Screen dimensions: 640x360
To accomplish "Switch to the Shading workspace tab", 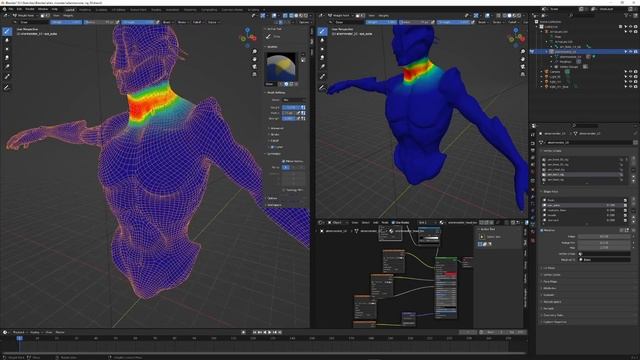I will pyautogui.click(x=156, y=9).
